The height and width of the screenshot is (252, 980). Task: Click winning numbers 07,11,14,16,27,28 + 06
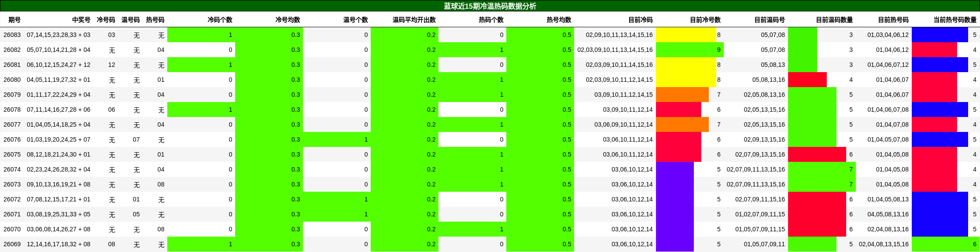click(x=59, y=110)
